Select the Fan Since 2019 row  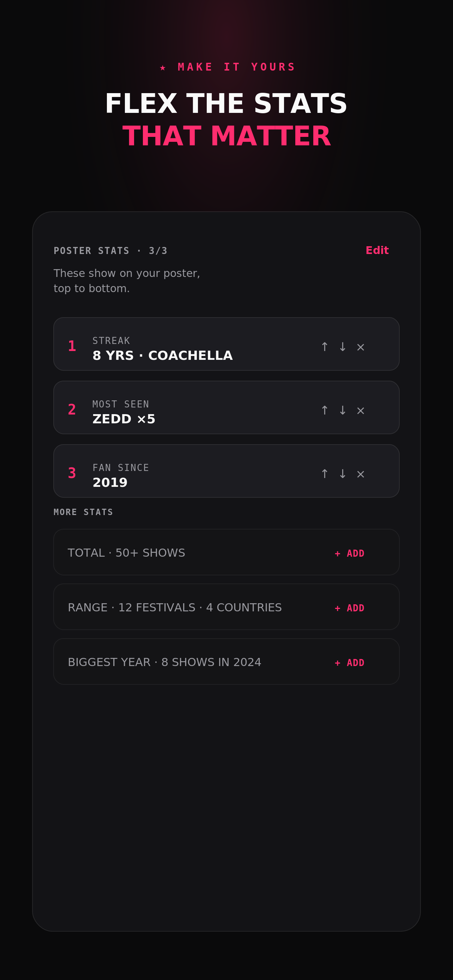[226, 471]
